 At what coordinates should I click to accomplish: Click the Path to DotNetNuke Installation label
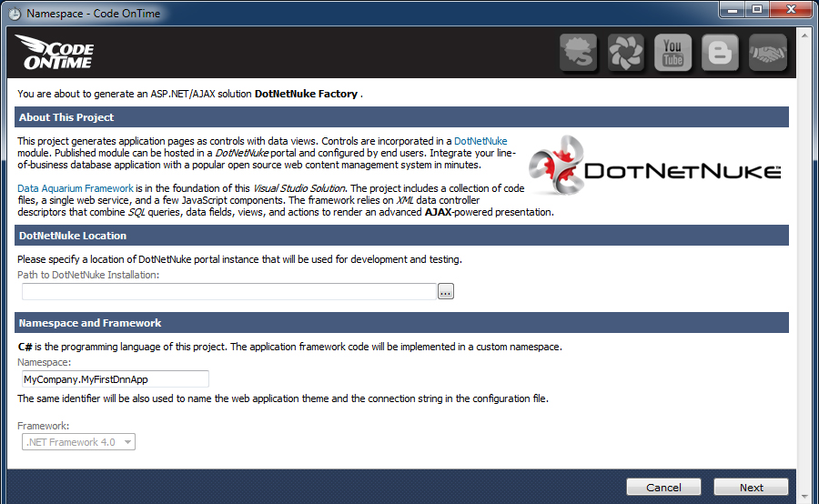88,275
